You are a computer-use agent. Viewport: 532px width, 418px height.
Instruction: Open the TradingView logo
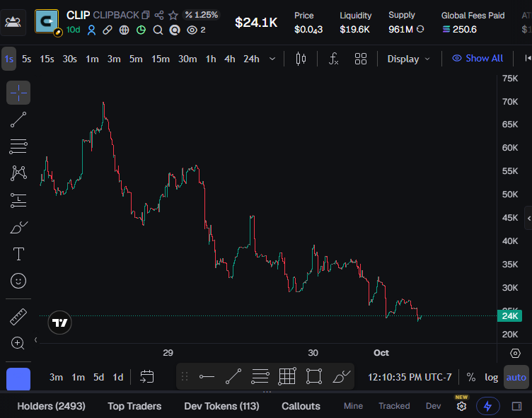59,323
